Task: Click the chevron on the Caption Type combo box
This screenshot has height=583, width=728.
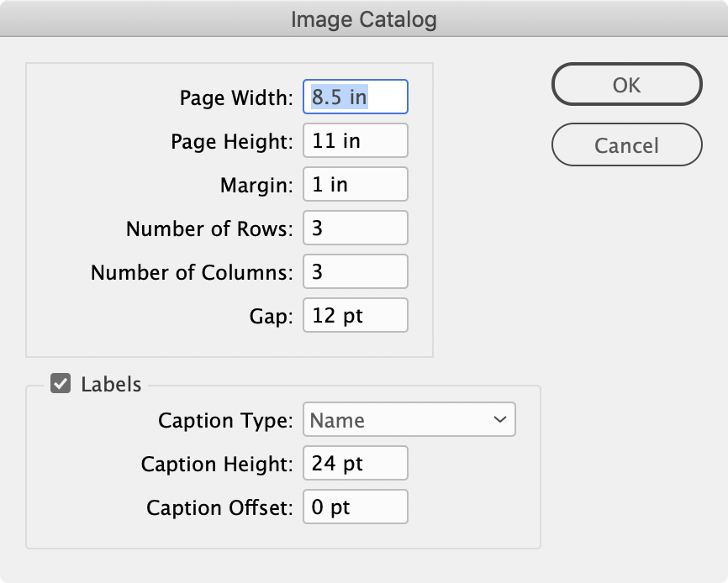Action: point(500,419)
